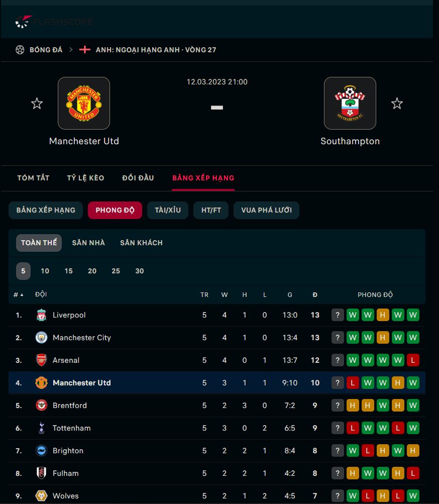
Task: Favorite Southampton with the star icon
Action: point(397,104)
